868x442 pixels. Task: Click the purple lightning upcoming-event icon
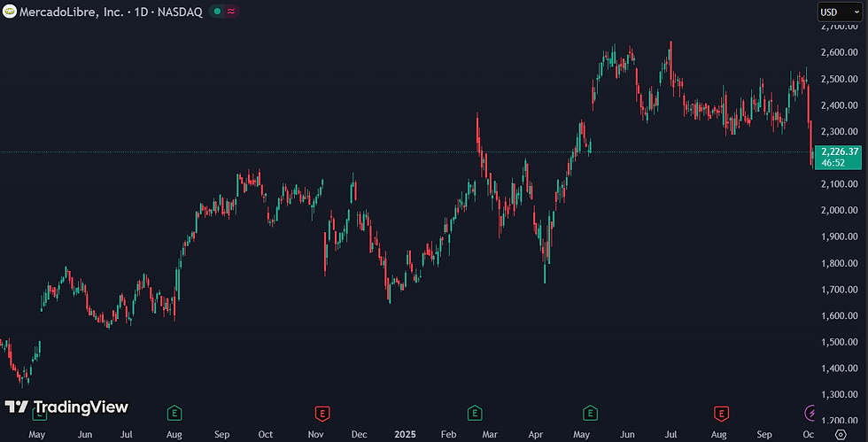coord(810,413)
